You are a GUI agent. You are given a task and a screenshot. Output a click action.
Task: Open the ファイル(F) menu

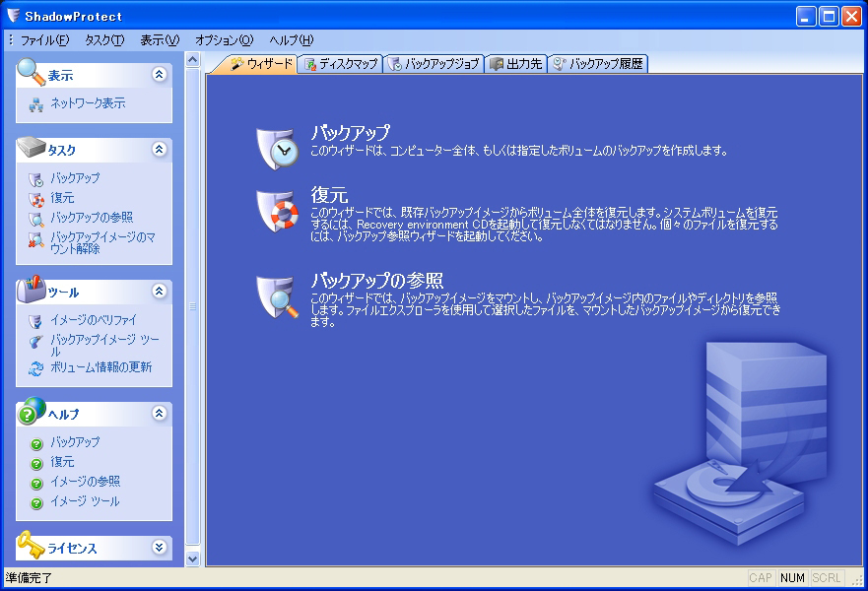pyautogui.click(x=45, y=40)
